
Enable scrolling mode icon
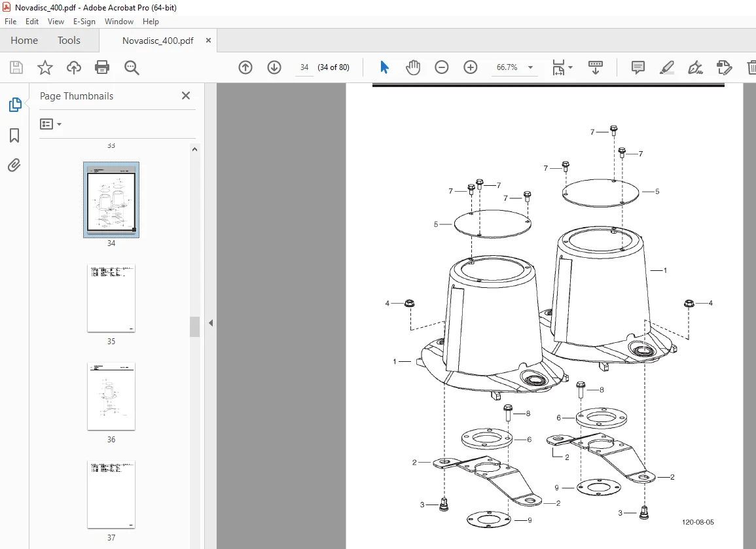pos(596,67)
